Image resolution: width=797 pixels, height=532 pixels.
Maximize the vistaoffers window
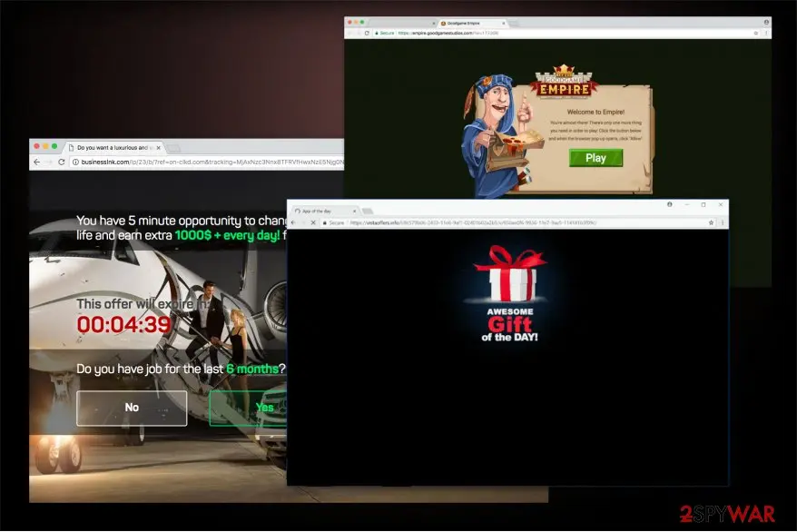(704, 205)
